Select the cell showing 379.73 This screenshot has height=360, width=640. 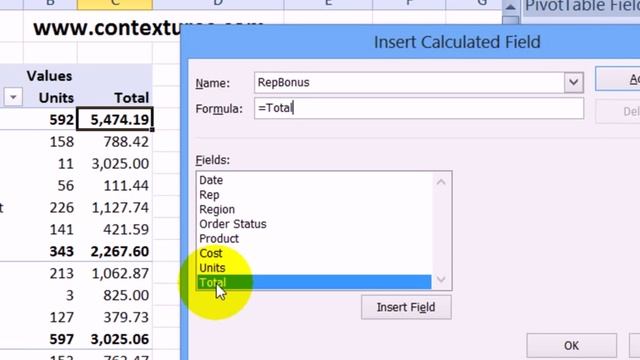(x=115, y=318)
